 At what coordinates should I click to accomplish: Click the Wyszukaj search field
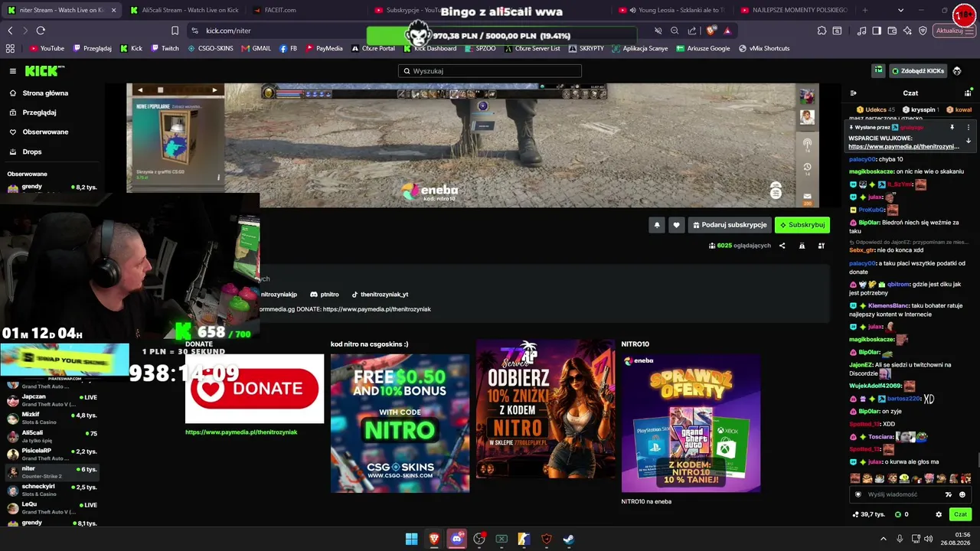point(490,71)
